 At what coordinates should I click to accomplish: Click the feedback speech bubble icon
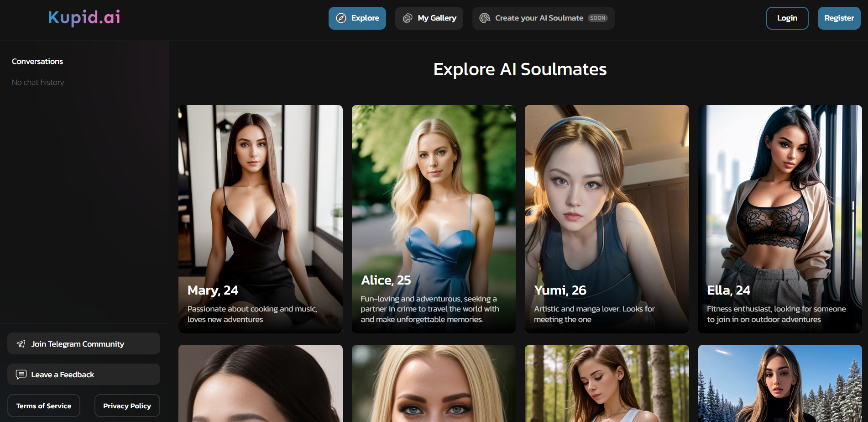pyautogui.click(x=21, y=375)
